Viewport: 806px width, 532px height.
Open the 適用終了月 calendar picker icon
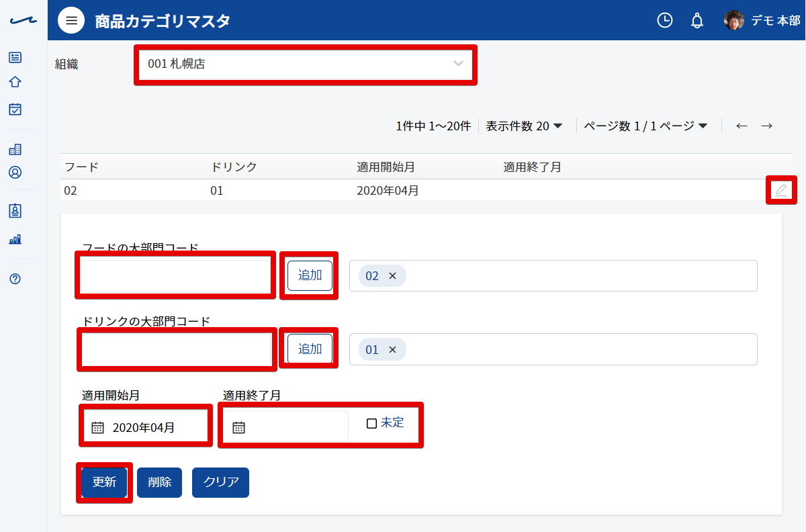pos(238,427)
